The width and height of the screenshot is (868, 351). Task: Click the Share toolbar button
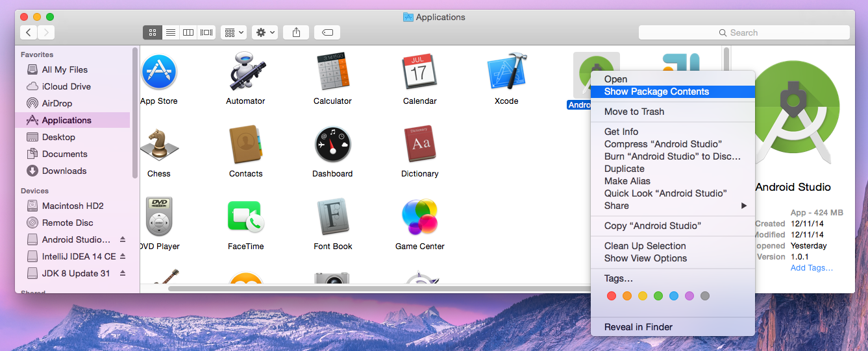(297, 32)
